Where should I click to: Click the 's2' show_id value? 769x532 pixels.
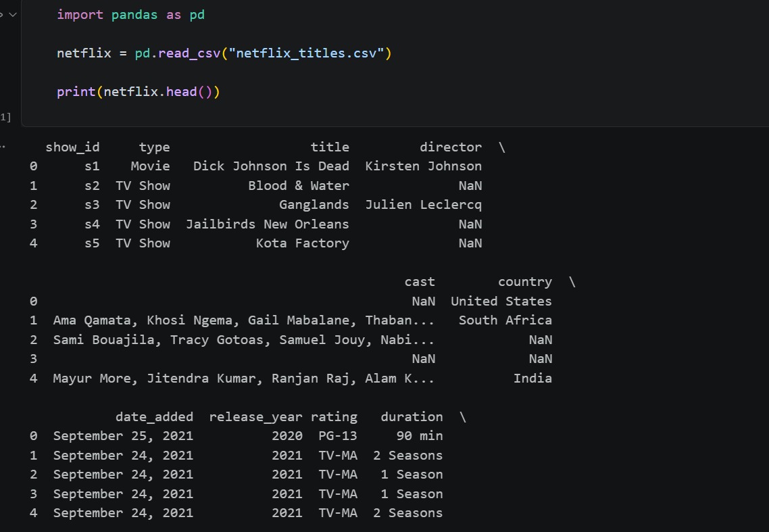pyautogui.click(x=92, y=185)
